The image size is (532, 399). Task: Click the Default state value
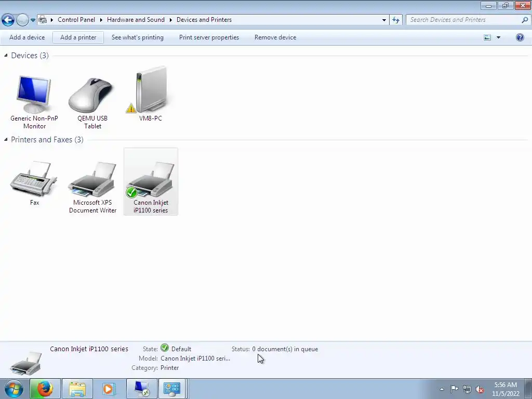click(181, 349)
